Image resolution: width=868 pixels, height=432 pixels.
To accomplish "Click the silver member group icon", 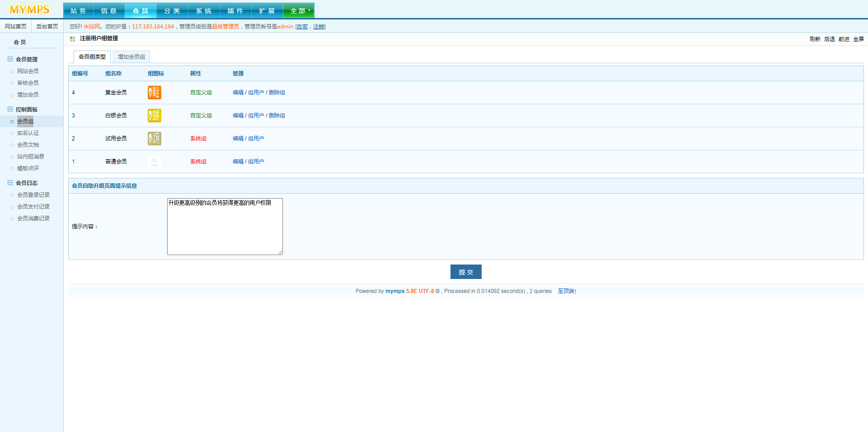I will tap(154, 116).
